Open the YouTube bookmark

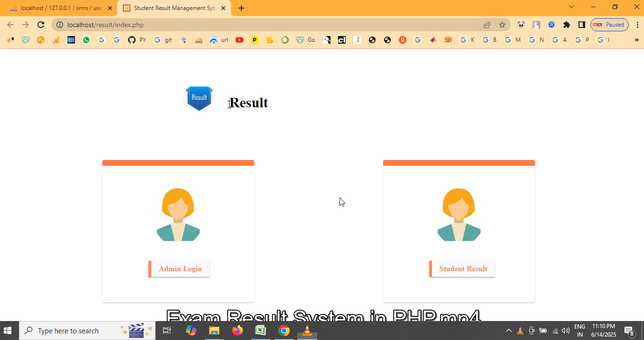click(239, 40)
